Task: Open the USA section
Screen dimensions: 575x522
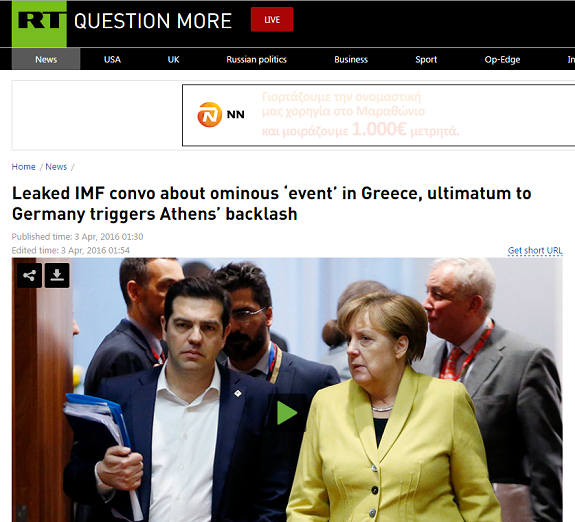Action: click(112, 59)
